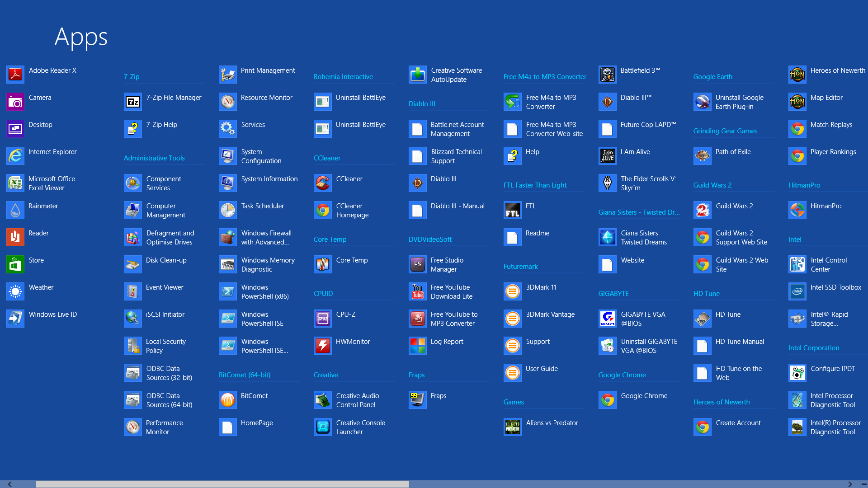Open Free YouTube Download Lite icon

[418, 291]
